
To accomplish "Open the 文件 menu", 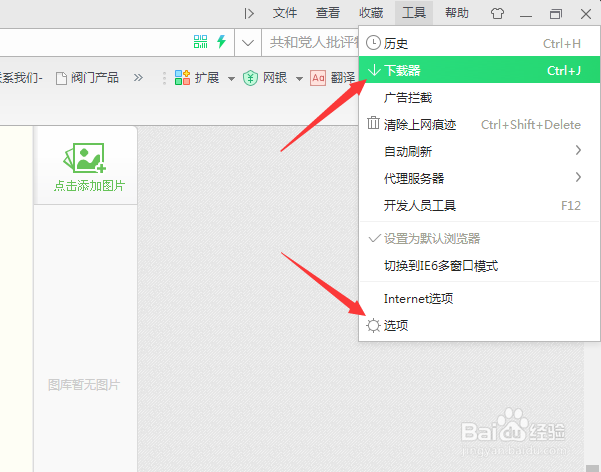I will click(x=285, y=13).
